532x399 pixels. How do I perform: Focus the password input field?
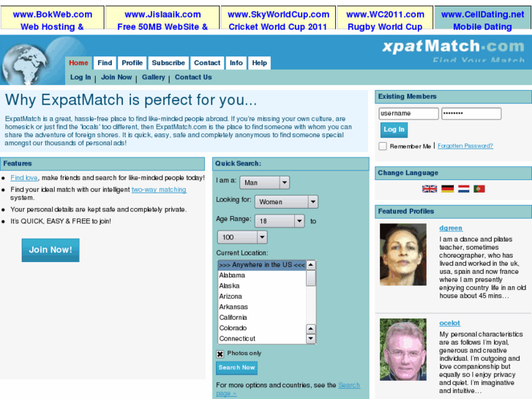pyautogui.click(x=471, y=113)
